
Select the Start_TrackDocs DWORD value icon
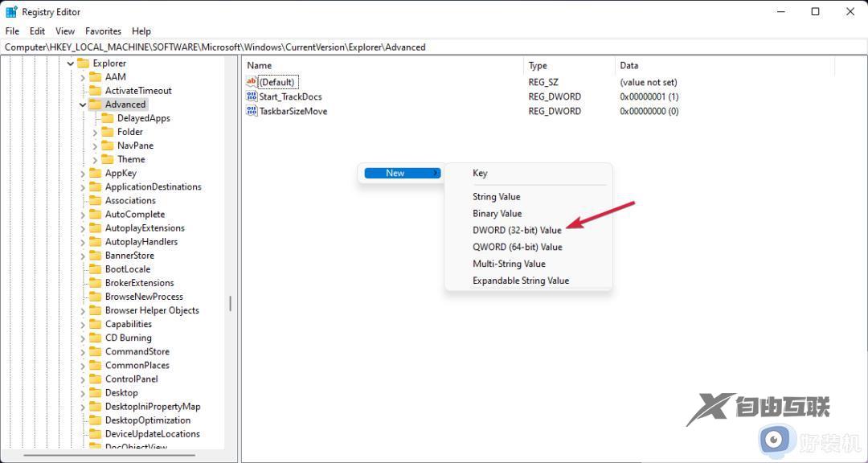pos(252,96)
